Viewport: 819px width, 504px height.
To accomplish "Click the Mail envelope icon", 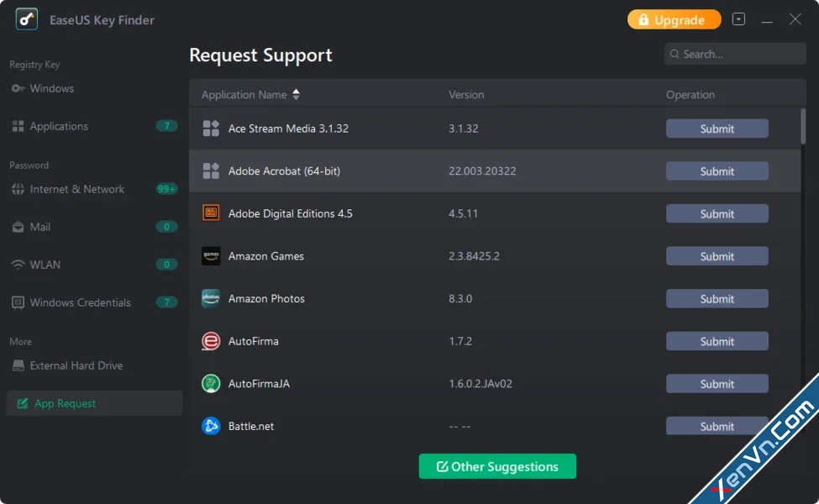I will (x=18, y=227).
